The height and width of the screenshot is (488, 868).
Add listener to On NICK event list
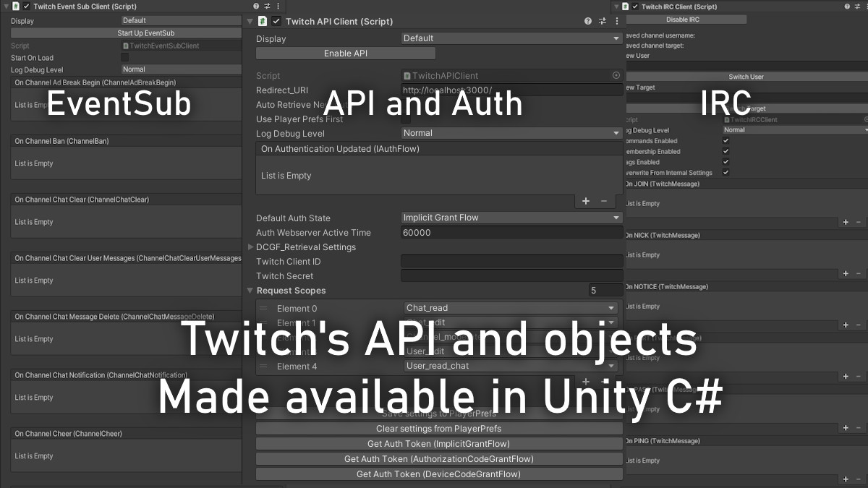(846, 273)
